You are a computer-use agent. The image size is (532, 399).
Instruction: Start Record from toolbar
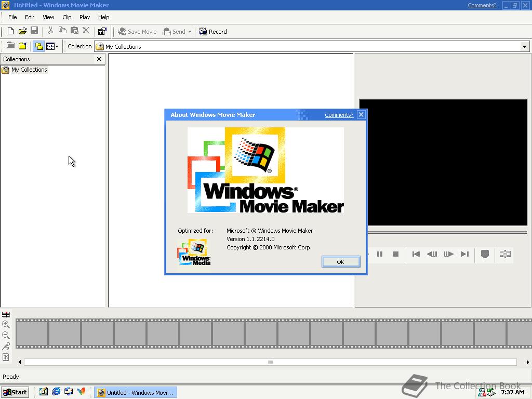212,32
